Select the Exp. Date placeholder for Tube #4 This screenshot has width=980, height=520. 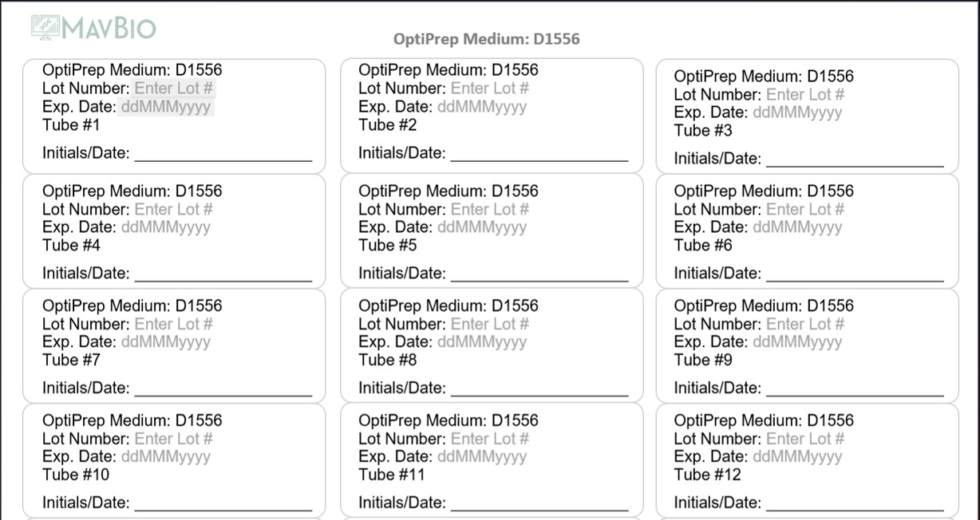click(165, 227)
